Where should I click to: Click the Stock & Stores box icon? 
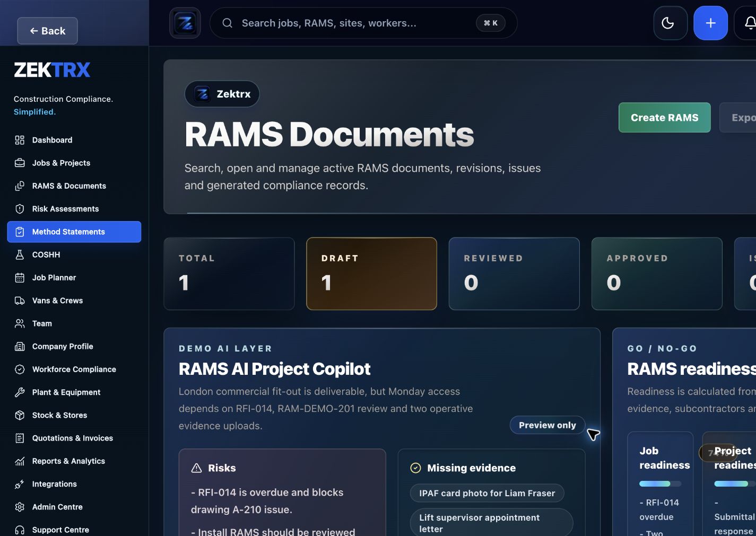[x=20, y=415]
